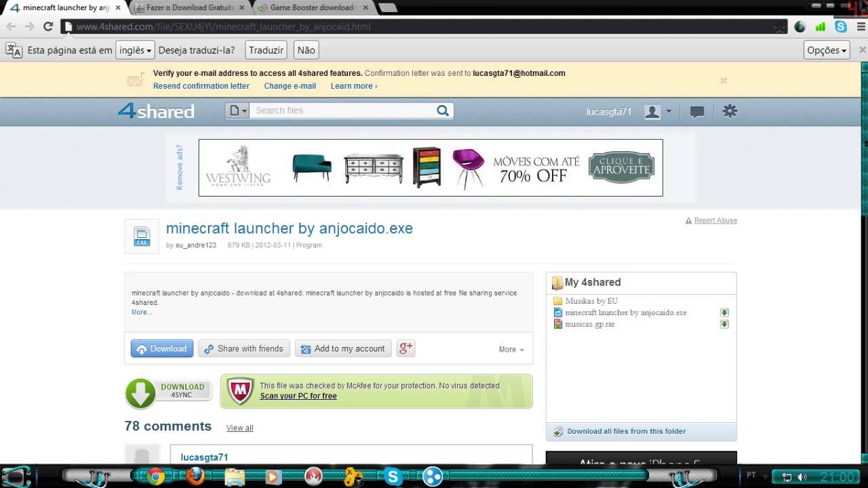Click Resend confirmation letter link

tap(201, 86)
